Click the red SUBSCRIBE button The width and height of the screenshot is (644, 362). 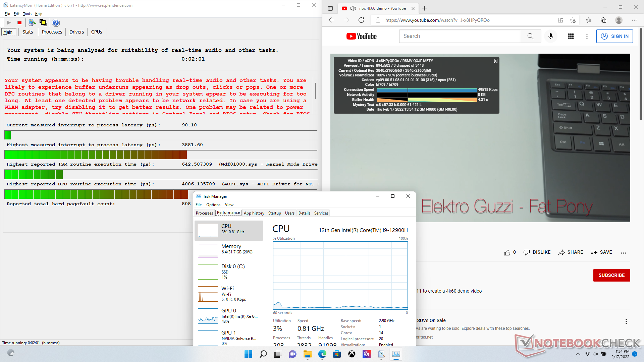point(611,275)
